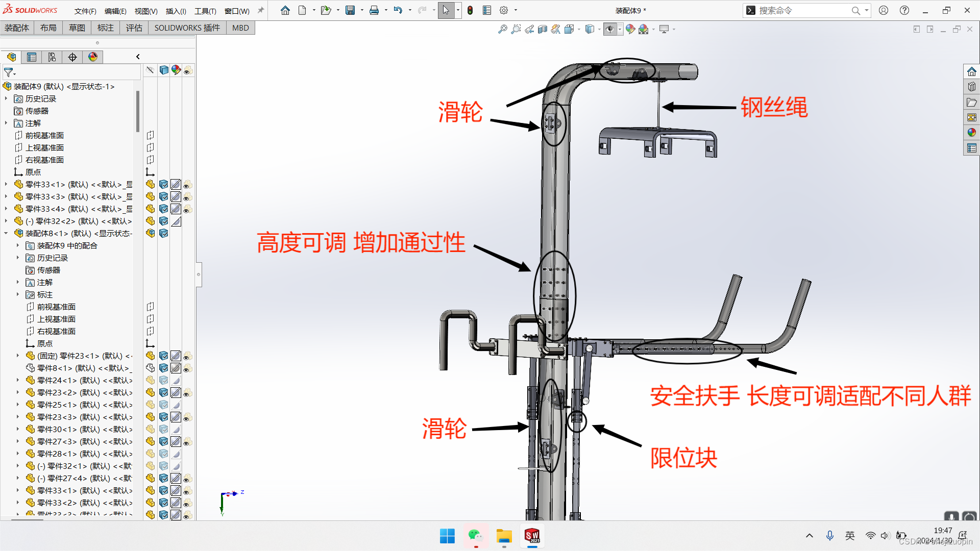Click the 草图 ribbon tab

coord(77,28)
